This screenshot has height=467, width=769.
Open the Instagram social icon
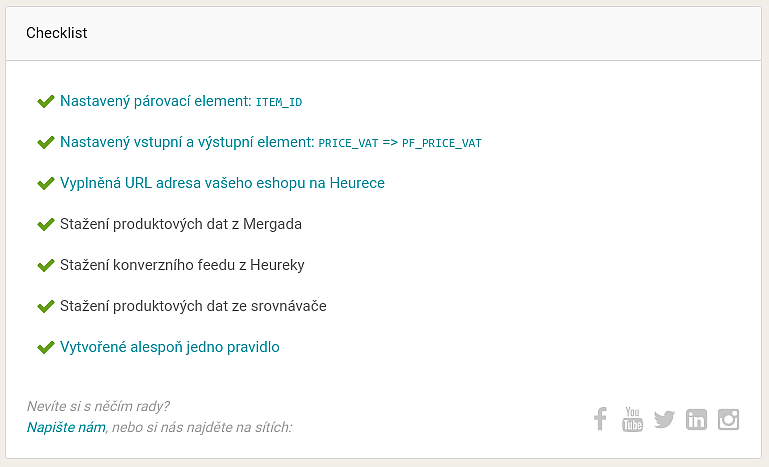pyautogui.click(x=728, y=419)
